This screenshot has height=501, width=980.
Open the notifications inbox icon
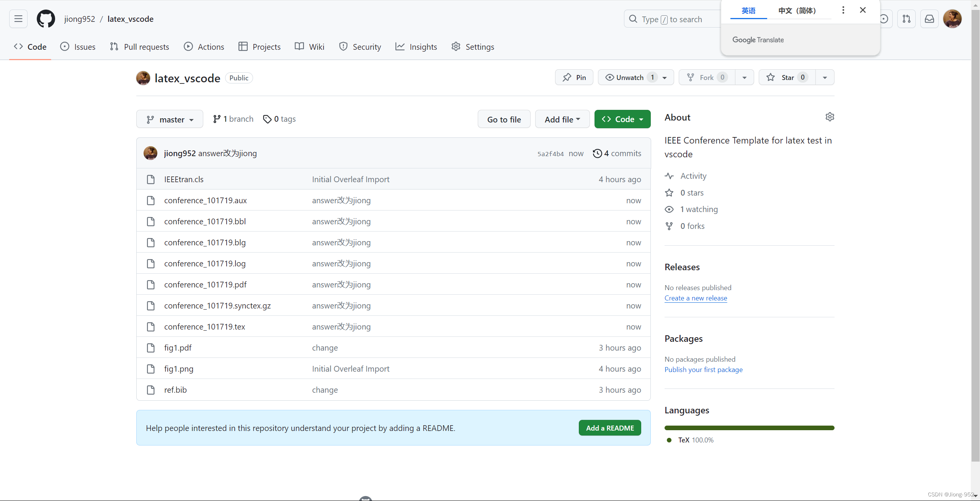[x=929, y=19]
